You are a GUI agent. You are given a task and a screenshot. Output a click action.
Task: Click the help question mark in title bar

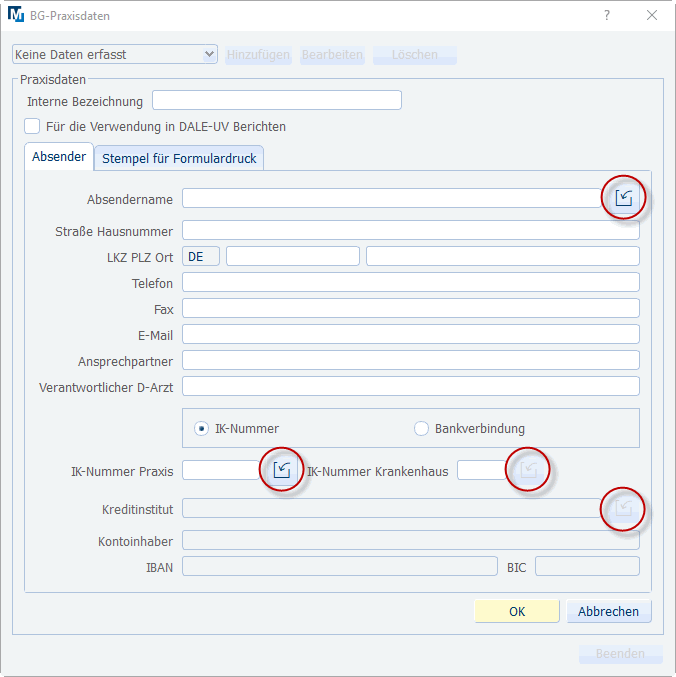coord(607,16)
